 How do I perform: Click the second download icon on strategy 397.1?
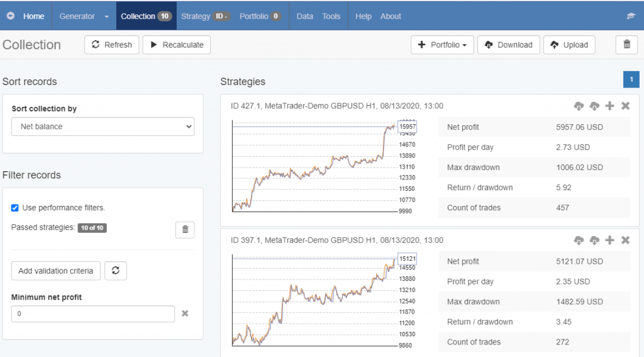(x=594, y=241)
